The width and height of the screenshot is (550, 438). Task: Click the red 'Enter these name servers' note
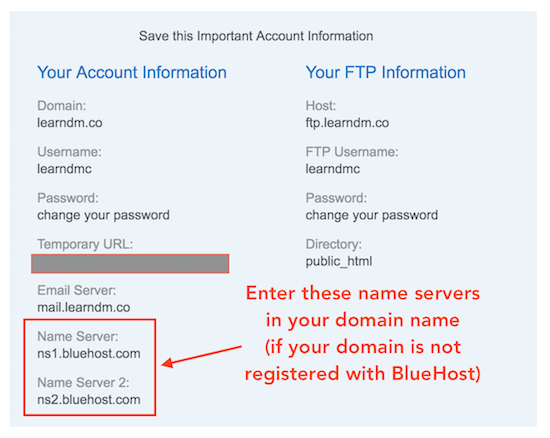point(363,333)
